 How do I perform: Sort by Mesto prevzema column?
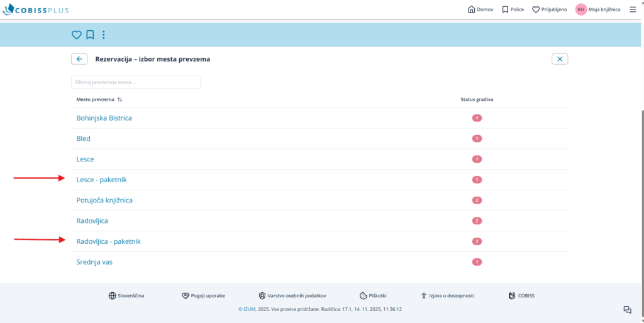[x=119, y=99]
